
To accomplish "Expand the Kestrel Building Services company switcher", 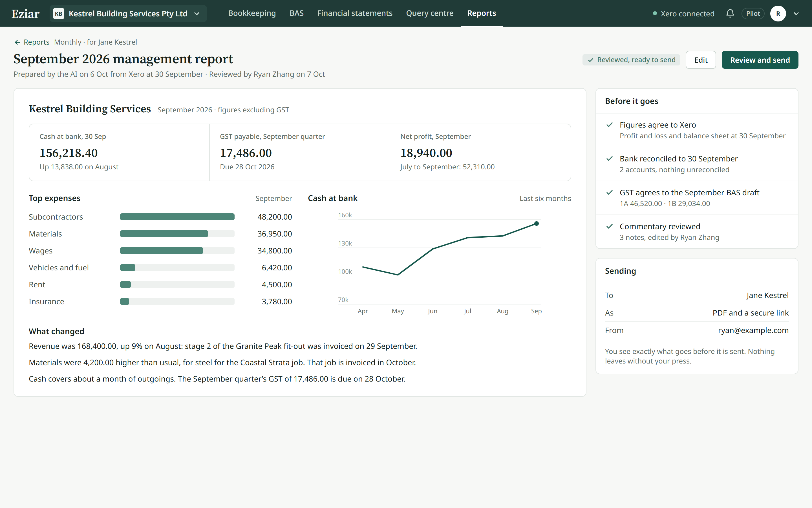I will [x=128, y=14].
